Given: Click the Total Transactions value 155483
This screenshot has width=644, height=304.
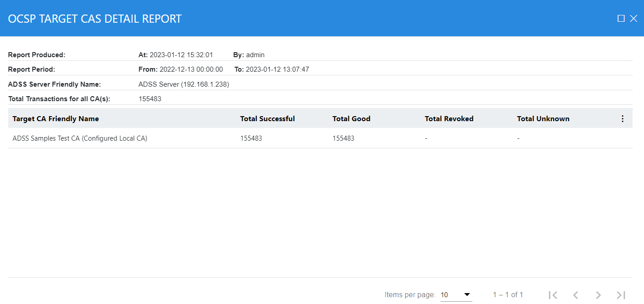Looking at the screenshot, I should [150, 99].
